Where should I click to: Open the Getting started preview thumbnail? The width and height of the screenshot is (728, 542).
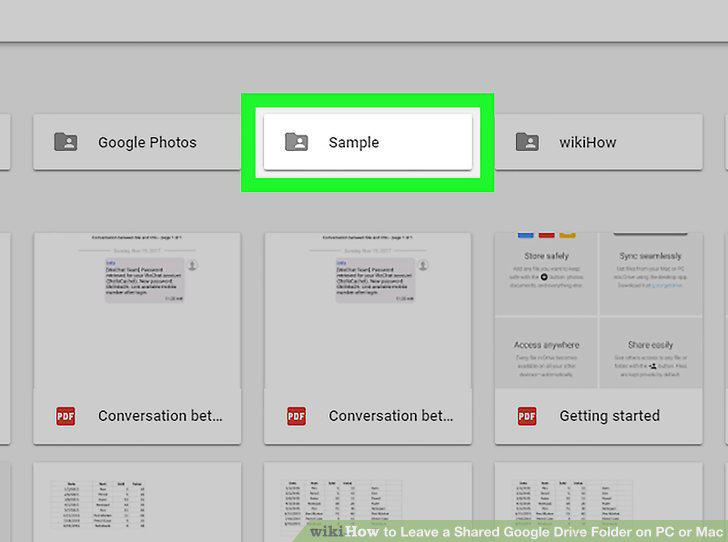click(598, 311)
